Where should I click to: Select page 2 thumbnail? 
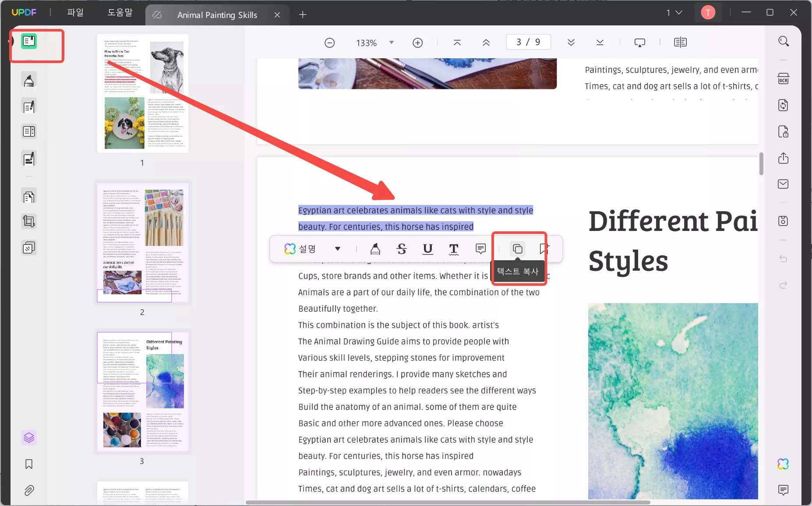point(143,242)
